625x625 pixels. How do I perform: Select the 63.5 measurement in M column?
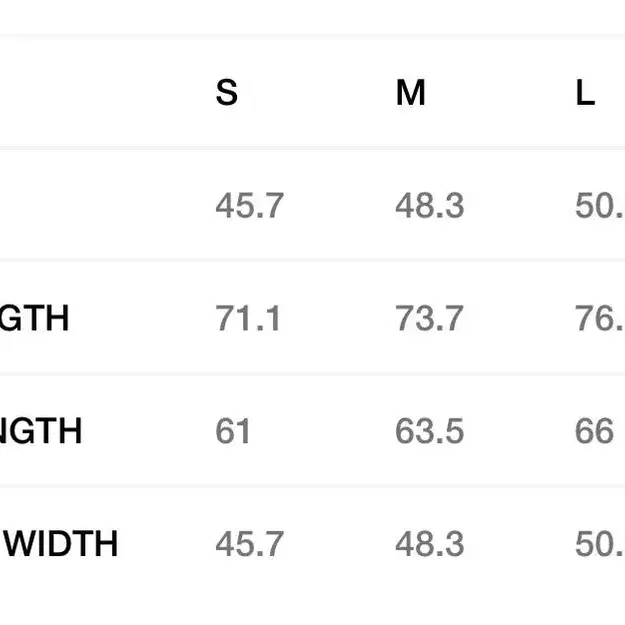click(x=429, y=431)
